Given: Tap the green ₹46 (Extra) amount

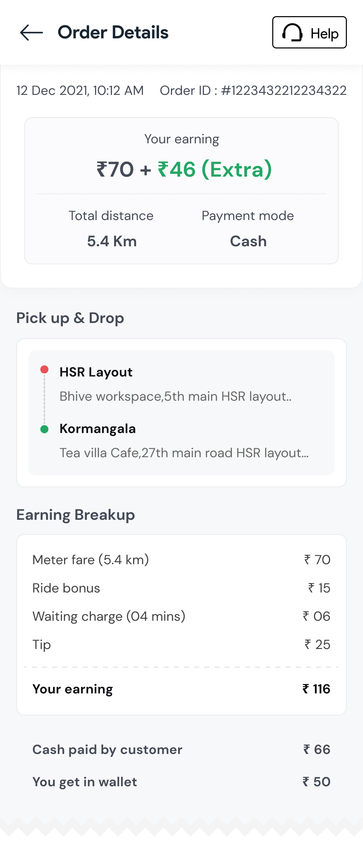Looking at the screenshot, I should coord(215,169).
